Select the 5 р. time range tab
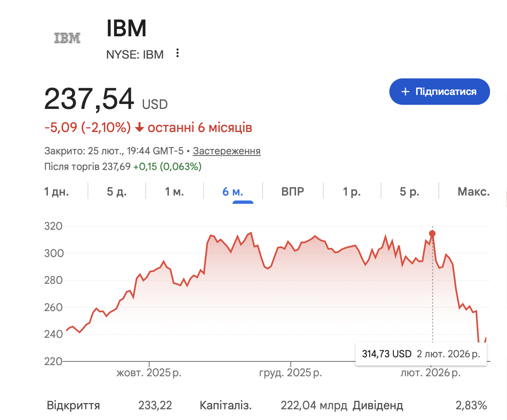The height and width of the screenshot is (420, 507). coord(410,192)
